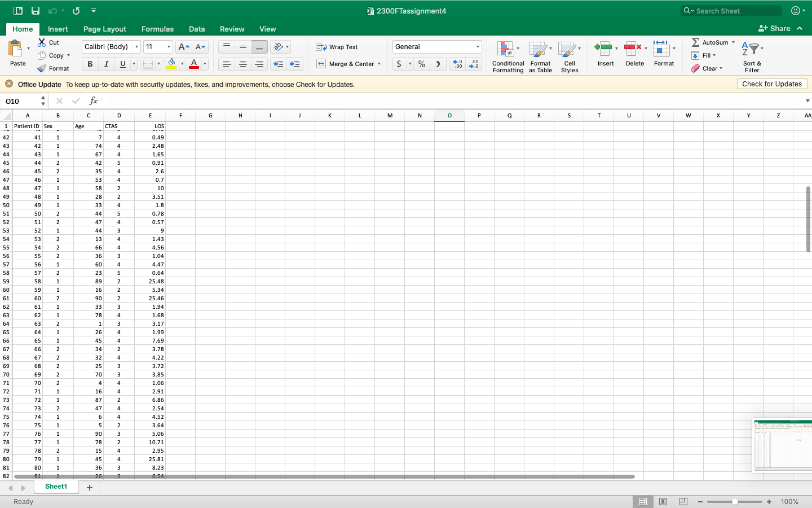Expand the Fill dropdown arrow
Image resolution: width=812 pixels, height=508 pixels.
(x=714, y=55)
